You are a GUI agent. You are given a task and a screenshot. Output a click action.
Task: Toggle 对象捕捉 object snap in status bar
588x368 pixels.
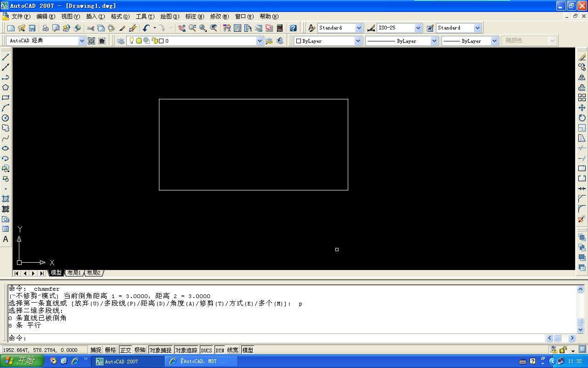click(160, 350)
